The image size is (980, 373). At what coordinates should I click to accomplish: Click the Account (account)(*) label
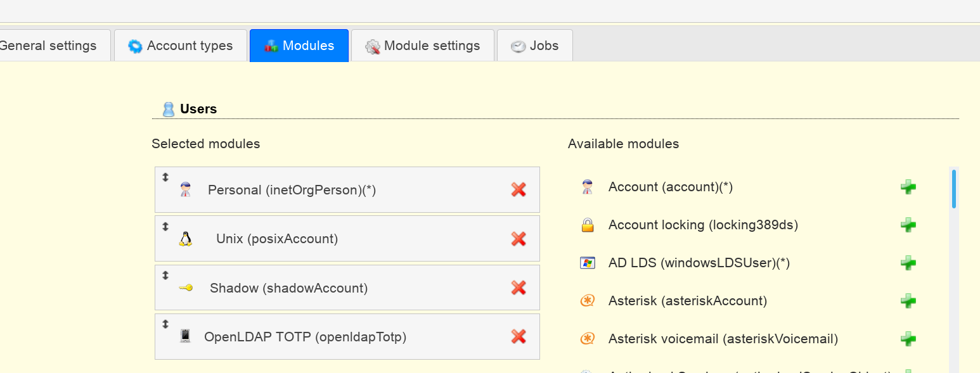[x=671, y=187]
